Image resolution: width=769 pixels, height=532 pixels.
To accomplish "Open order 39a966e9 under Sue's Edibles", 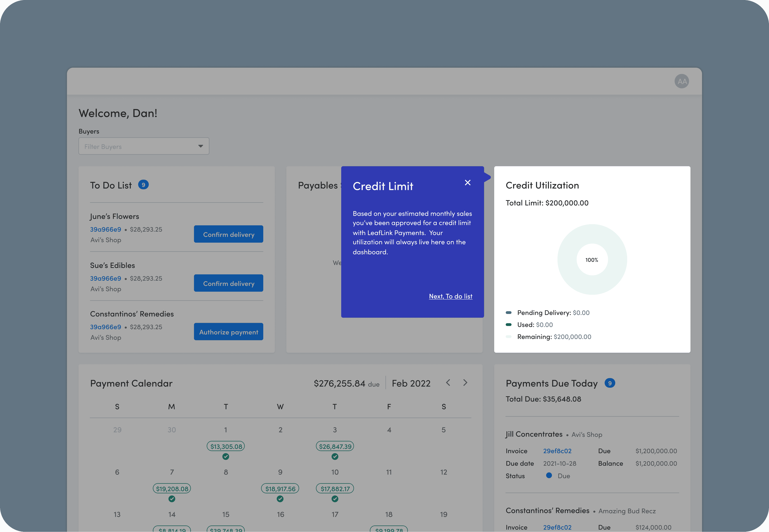I will (105, 278).
